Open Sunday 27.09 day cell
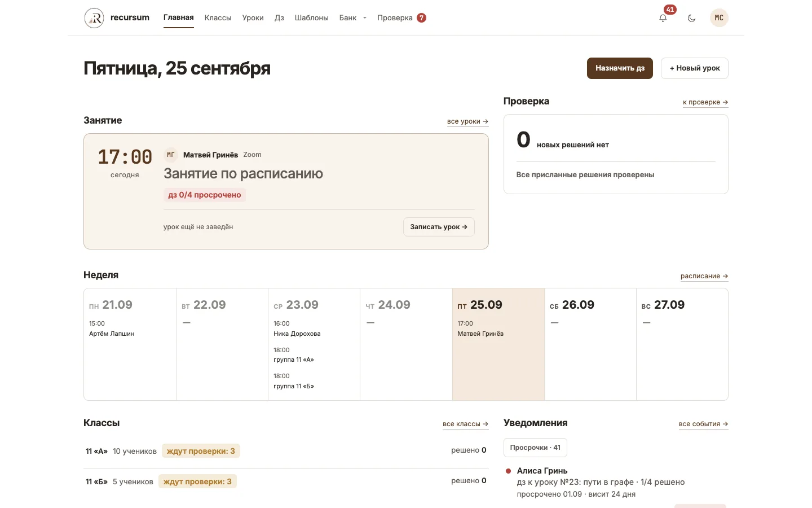Viewport: 812px width, 508px height. coord(682,344)
